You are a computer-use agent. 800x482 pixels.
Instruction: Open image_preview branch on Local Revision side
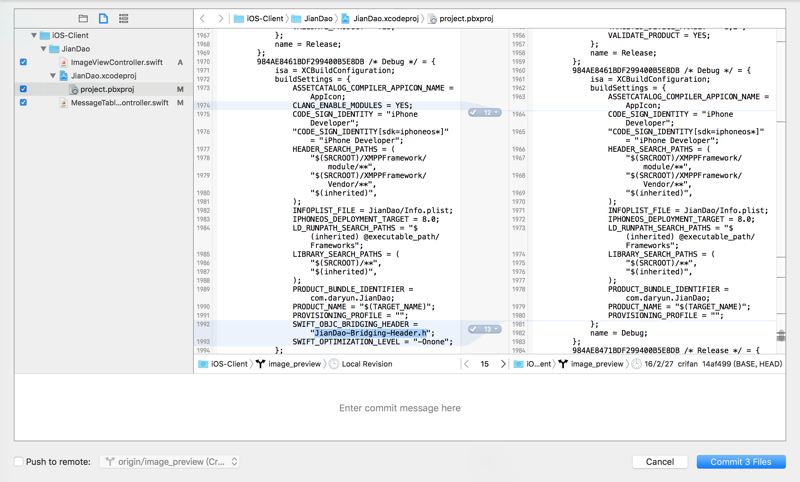[x=289, y=364]
